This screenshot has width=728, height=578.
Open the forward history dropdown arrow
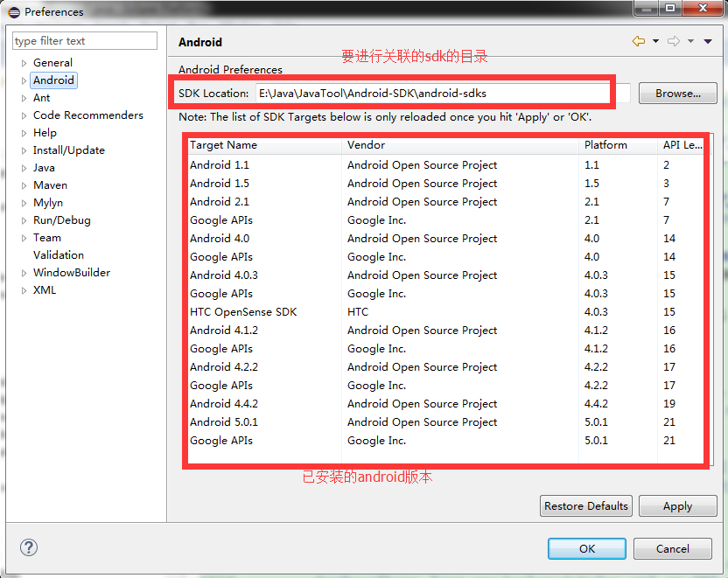(691, 41)
